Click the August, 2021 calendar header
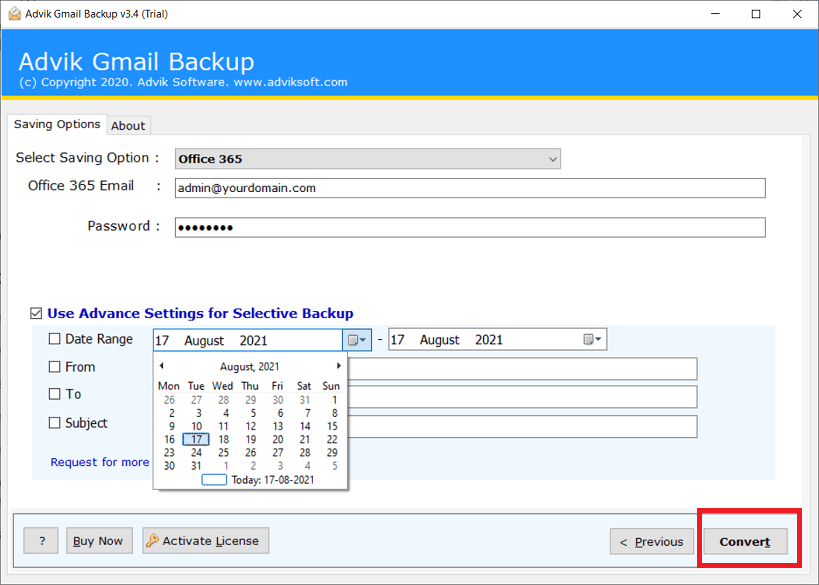Viewport: 819px width, 585px height. point(249,367)
